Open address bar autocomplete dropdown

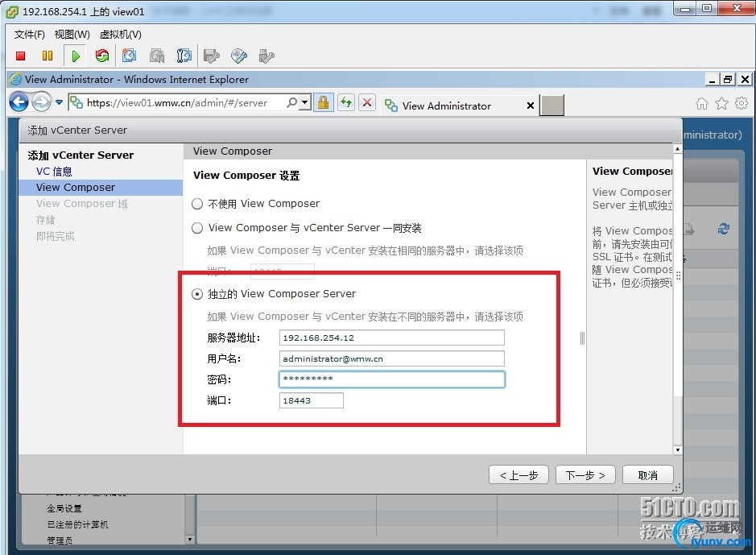[x=304, y=103]
